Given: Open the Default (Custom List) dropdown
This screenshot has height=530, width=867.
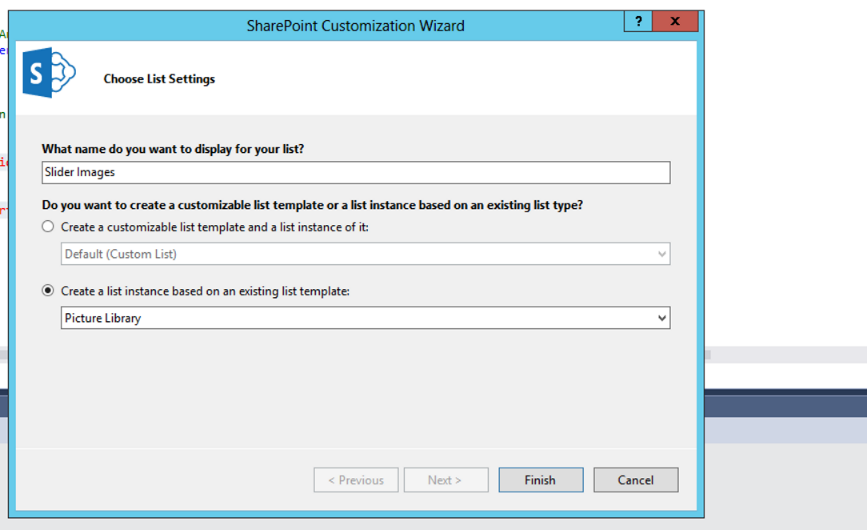Looking at the screenshot, I should coord(365,254).
